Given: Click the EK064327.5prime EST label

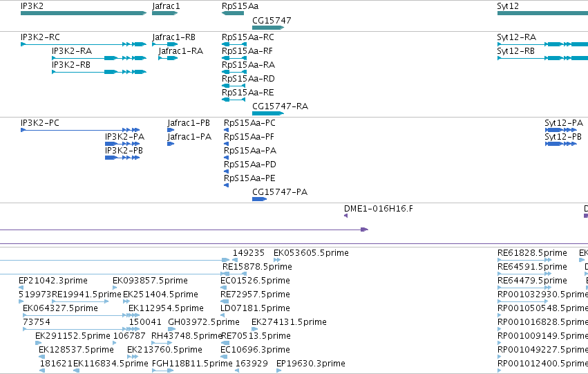Looking at the screenshot, I should pyautogui.click(x=60, y=309).
